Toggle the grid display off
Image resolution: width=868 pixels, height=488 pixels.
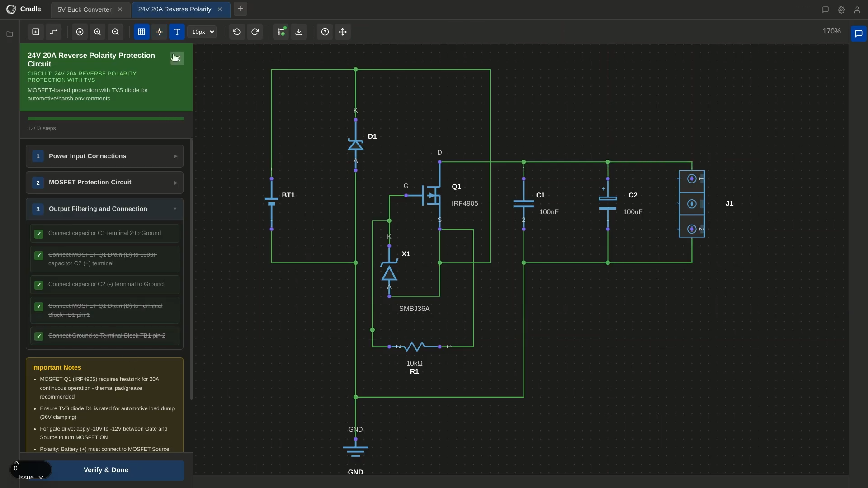click(142, 32)
